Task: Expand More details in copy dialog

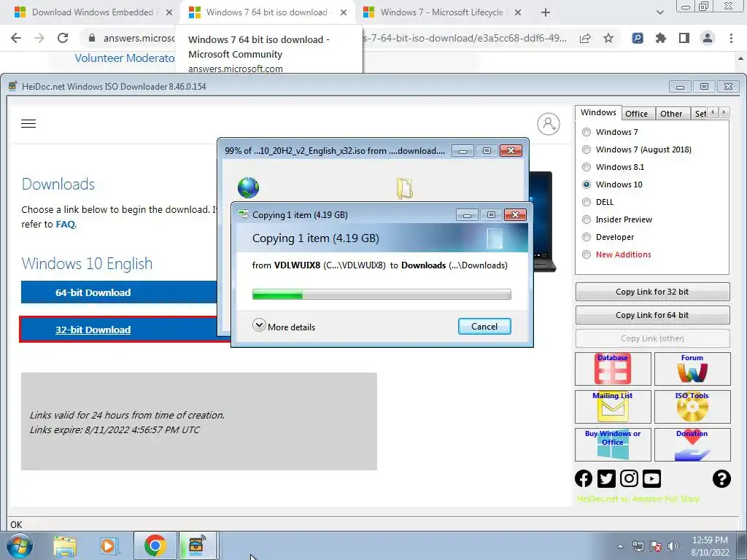Action: click(284, 327)
